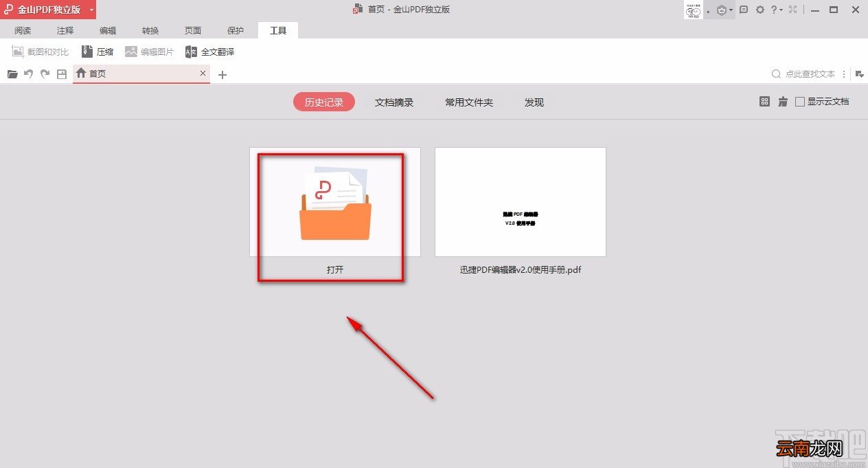Click the orange folder 打开 thumbnail
Screen dimensions: 868x468
[x=335, y=202]
